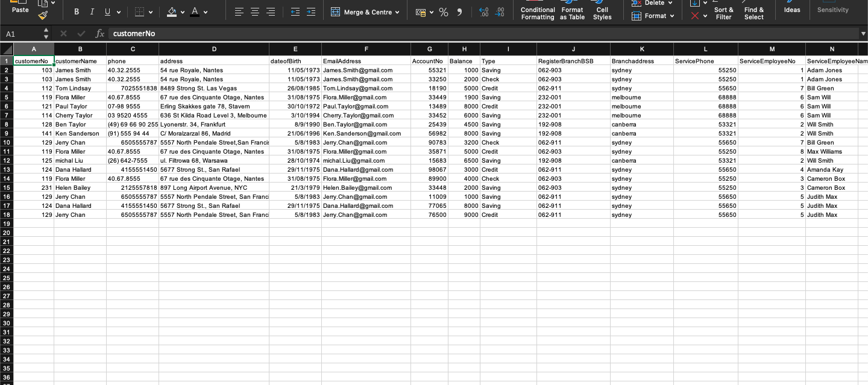Click the Ideas button
Image resolution: width=868 pixels, height=385 pixels.
pos(792,10)
